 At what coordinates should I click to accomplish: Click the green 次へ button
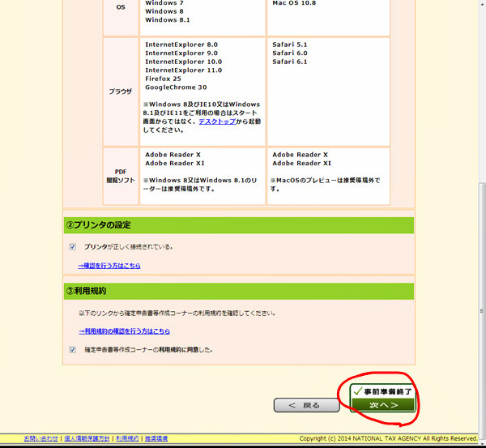pyautogui.click(x=383, y=405)
